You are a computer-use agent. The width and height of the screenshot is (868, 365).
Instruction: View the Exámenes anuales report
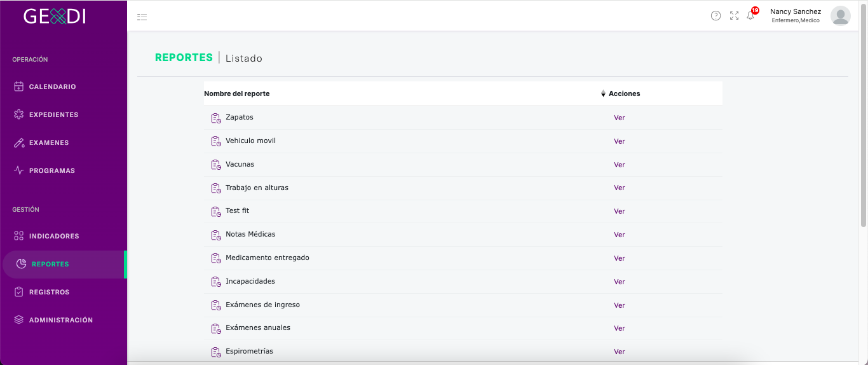click(x=620, y=328)
